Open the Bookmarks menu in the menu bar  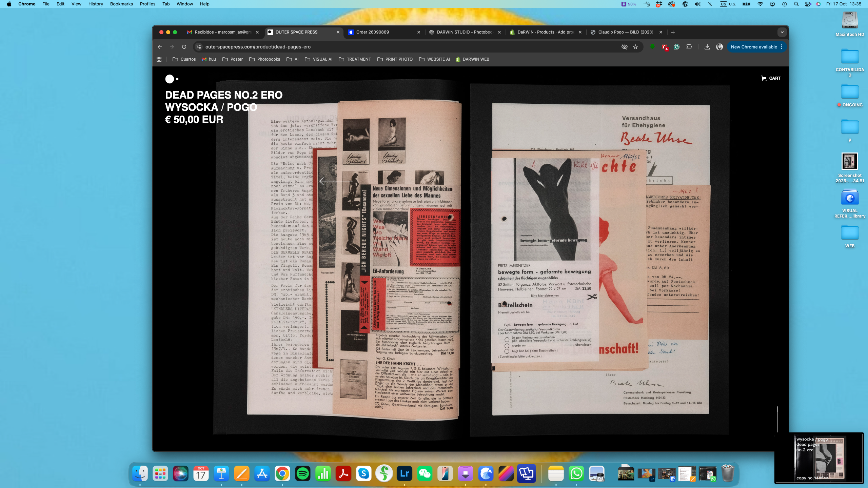(121, 4)
